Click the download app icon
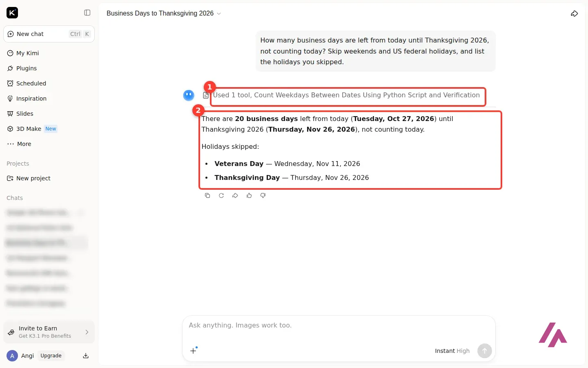588x368 pixels. click(x=86, y=356)
